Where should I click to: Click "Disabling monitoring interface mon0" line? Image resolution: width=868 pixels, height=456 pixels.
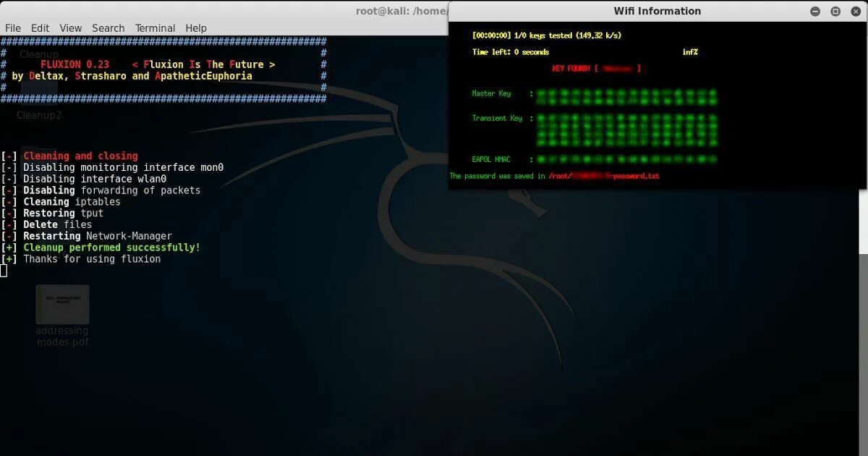[x=112, y=167]
